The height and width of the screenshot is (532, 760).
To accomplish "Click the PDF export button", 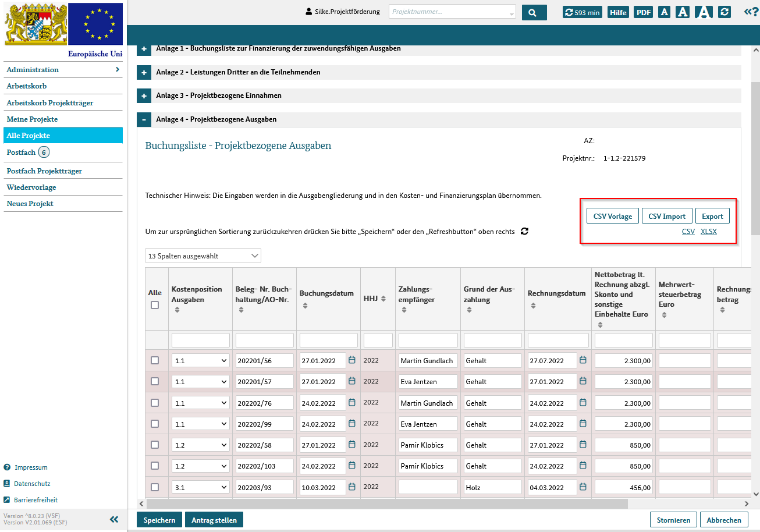I will (x=643, y=12).
